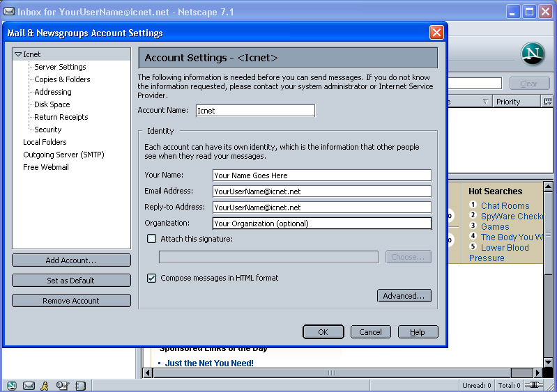Click the signature file path field

click(268, 256)
